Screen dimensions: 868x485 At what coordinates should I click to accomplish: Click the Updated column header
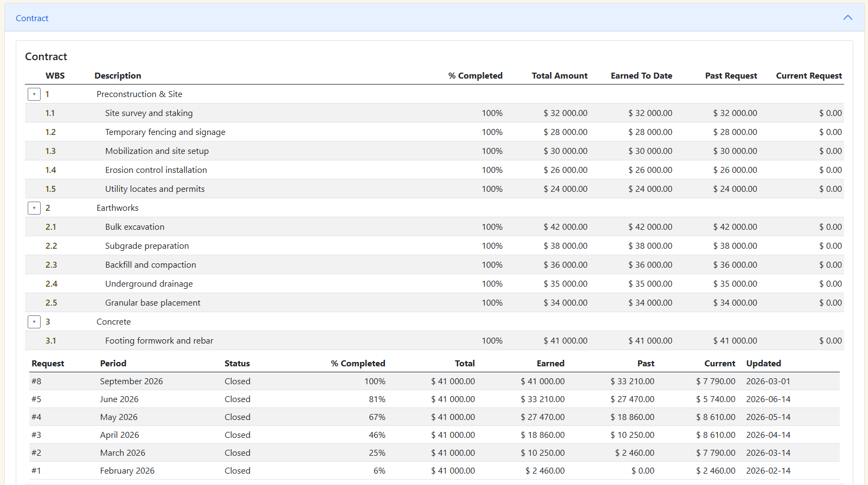(763, 364)
